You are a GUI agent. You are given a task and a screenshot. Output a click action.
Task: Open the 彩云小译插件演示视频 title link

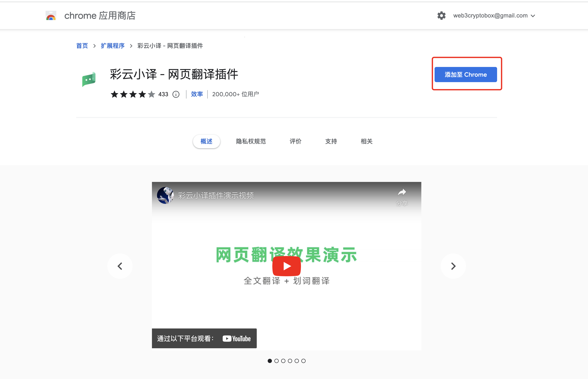coord(216,195)
